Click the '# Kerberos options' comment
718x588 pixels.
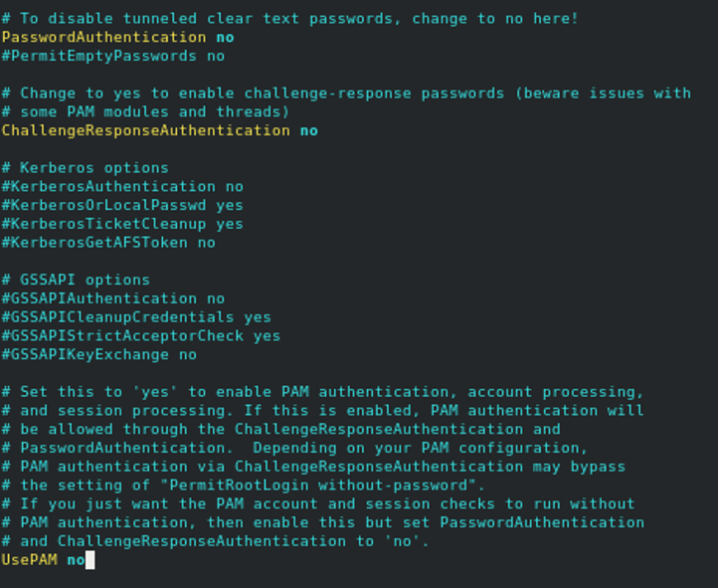point(86,167)
